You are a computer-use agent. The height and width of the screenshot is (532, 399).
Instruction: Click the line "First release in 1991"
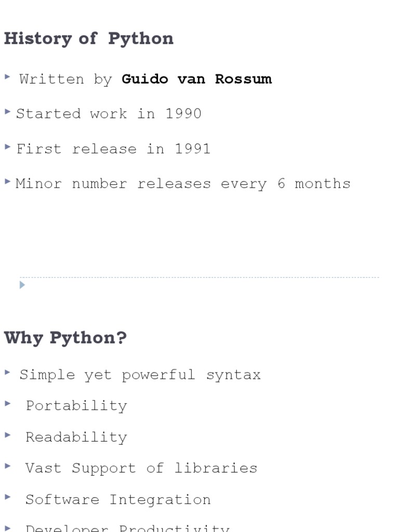113,149
